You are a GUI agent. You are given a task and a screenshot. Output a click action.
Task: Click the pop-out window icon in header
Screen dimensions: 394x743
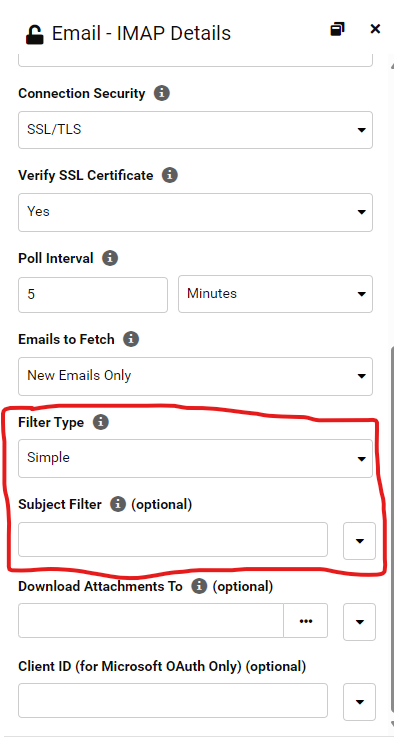[x=337, y=29]
